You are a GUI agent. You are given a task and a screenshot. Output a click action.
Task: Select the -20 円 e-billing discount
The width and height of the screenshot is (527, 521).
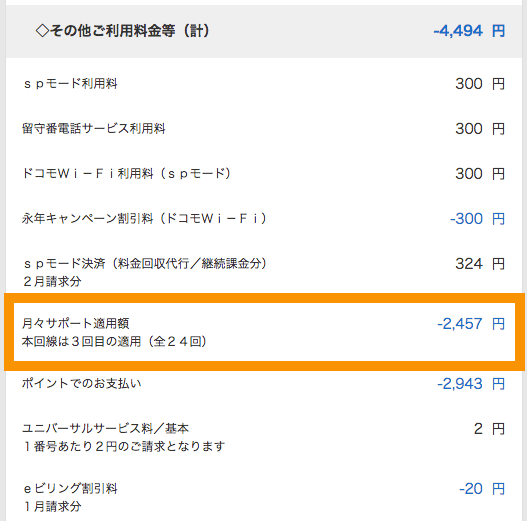(482, 488)
